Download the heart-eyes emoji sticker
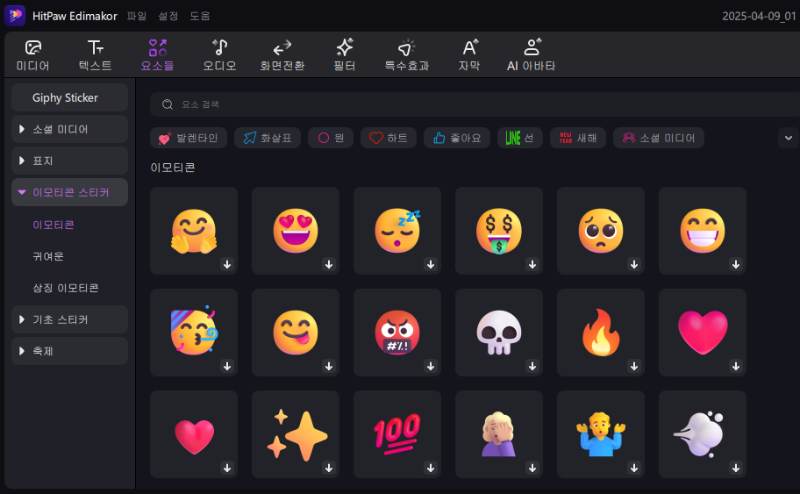The height and width of the screenshot is (494, 800). point(329,264)
